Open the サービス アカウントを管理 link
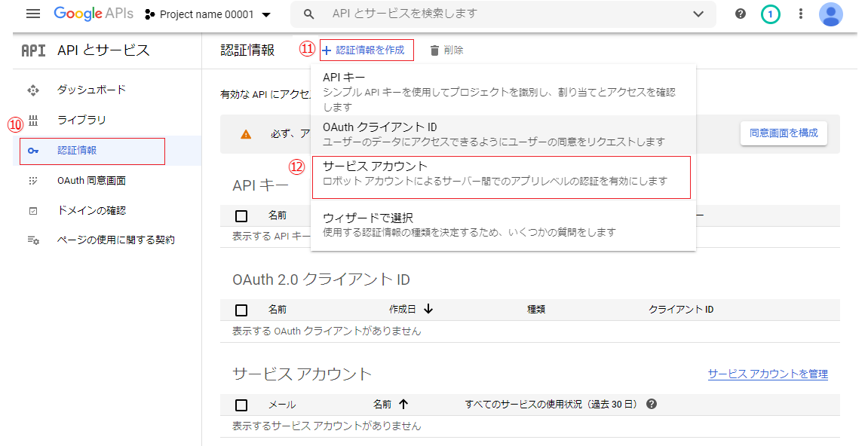 (768, 374)
